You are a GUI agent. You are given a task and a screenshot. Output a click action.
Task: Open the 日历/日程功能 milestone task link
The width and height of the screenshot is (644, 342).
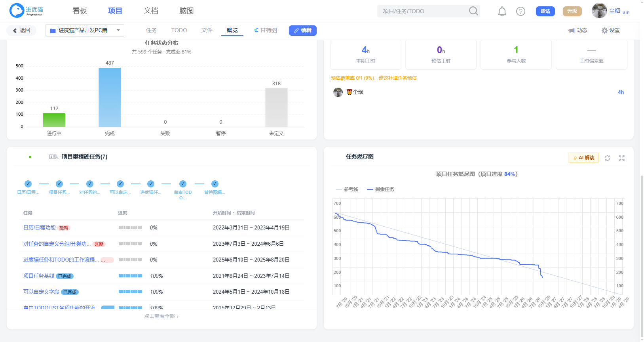40,228
